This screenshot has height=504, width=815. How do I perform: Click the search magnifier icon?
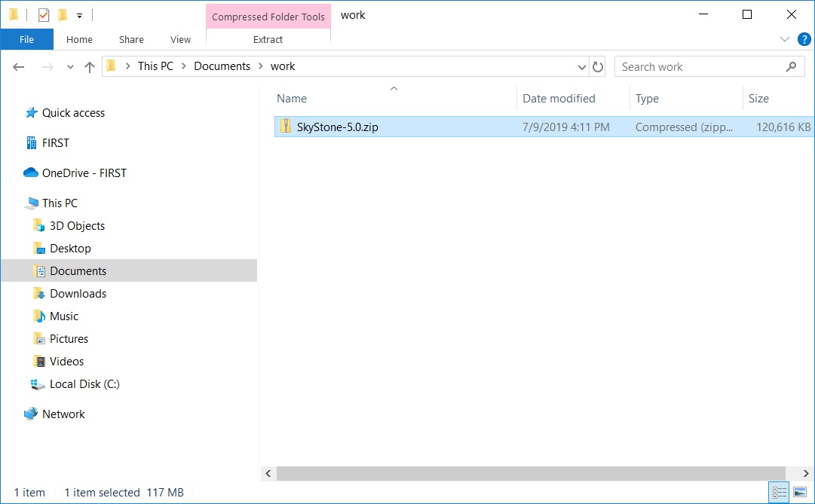pos(791,67)
